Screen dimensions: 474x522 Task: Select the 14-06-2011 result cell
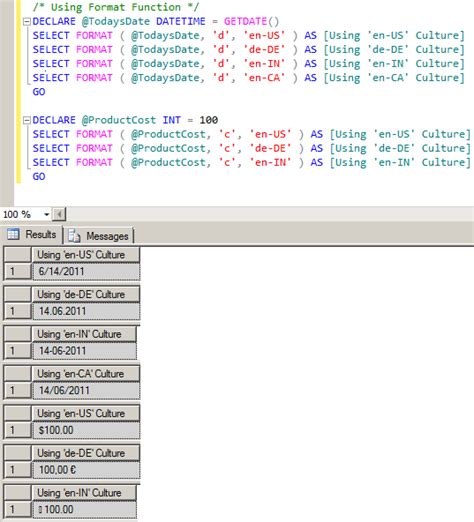[84, 351]
